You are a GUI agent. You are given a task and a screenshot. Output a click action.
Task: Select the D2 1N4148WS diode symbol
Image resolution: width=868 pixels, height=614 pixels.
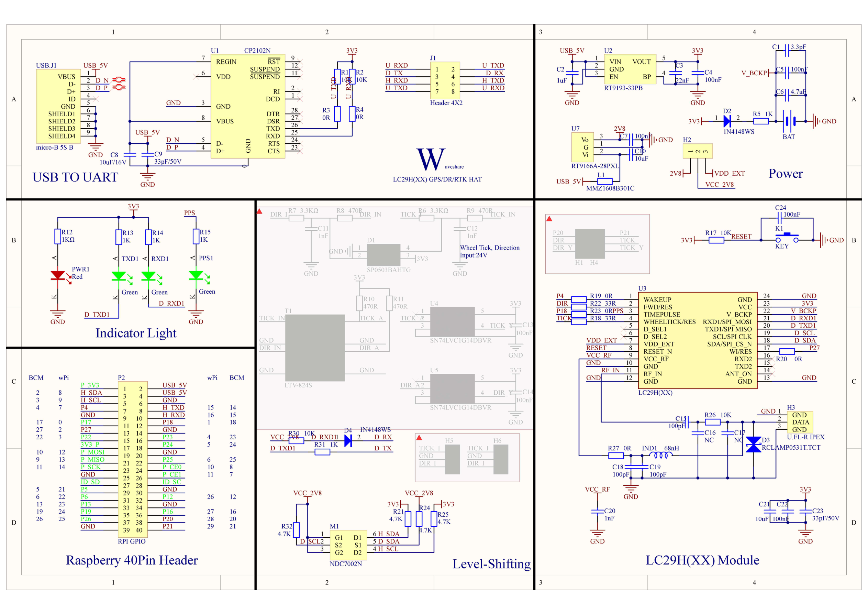click(727, 121)
